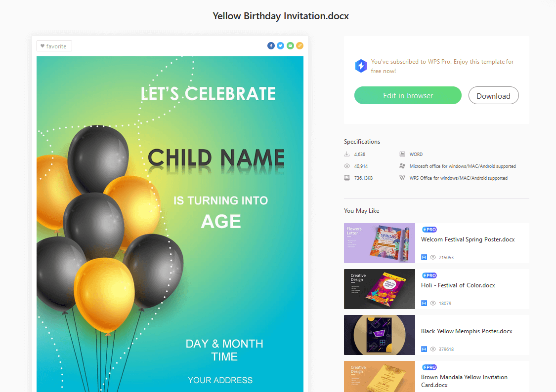Click the WPS Office logo icon

[x=402, y=178]
